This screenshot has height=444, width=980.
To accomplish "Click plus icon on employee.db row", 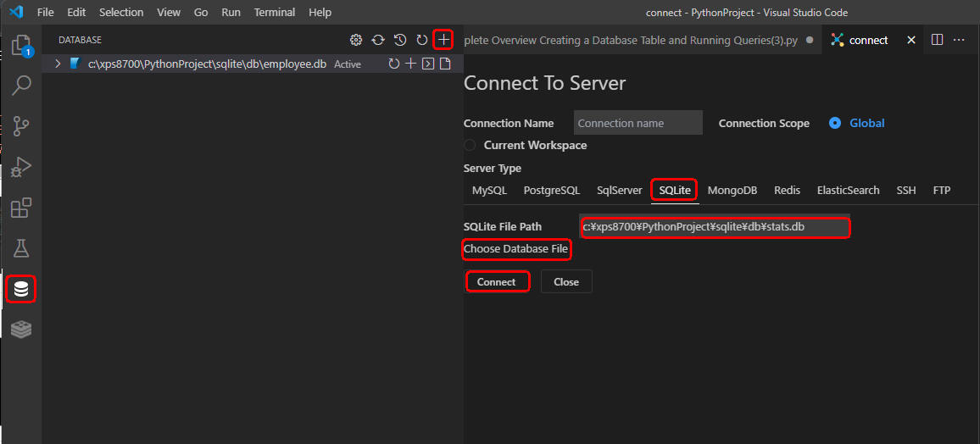I will 410,64.
